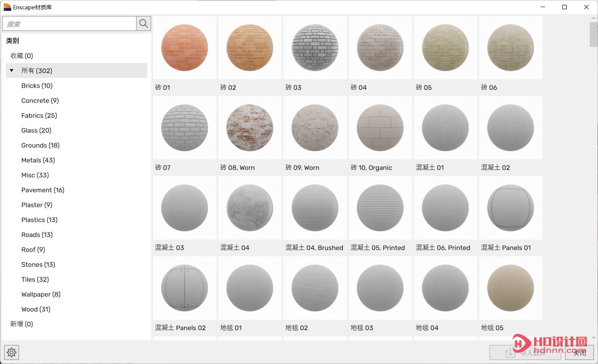Open the Bricks (10) category
The height and width of the screenshot is (364, 598).
coord(37,85)
